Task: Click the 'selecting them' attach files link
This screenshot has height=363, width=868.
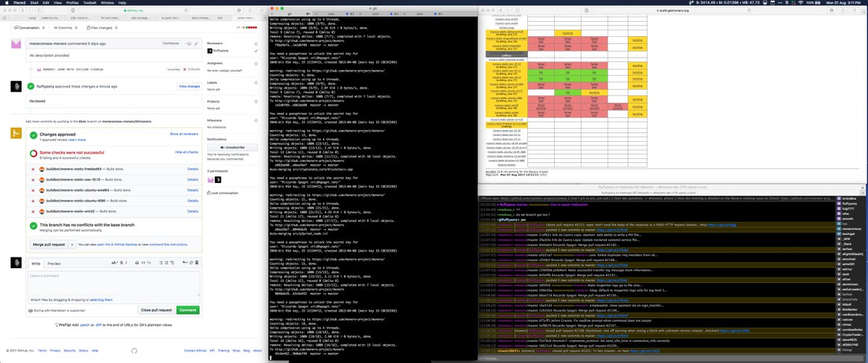Action: (101, 300)
